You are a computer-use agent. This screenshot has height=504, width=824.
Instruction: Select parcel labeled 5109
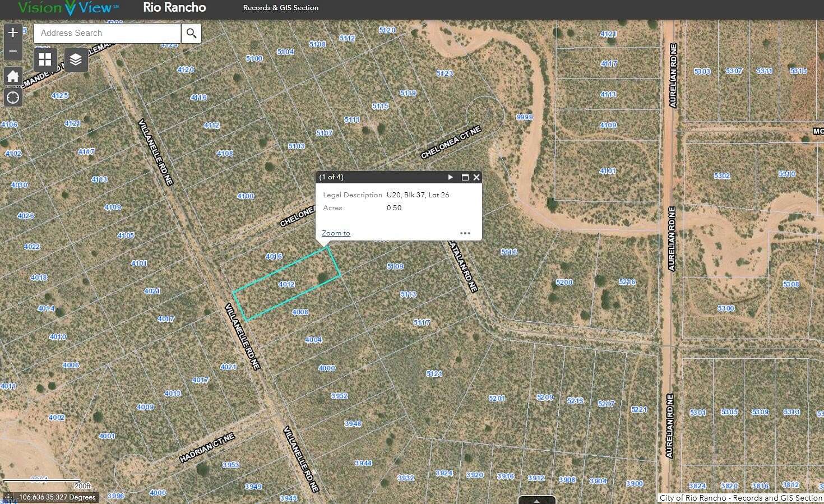(395, 266)
